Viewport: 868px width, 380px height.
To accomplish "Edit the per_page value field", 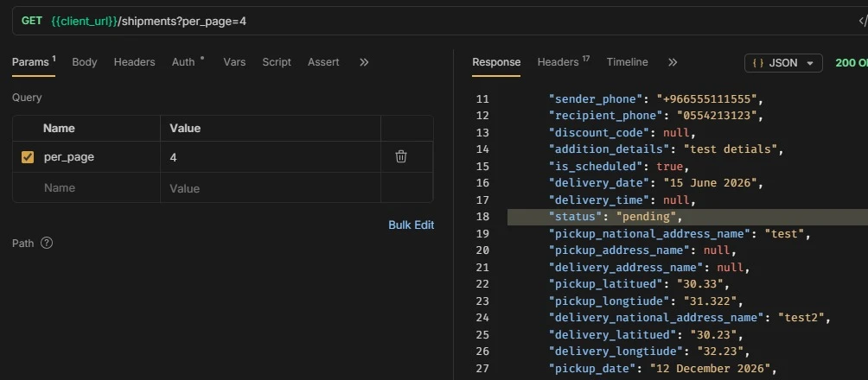I will point(270,157).
